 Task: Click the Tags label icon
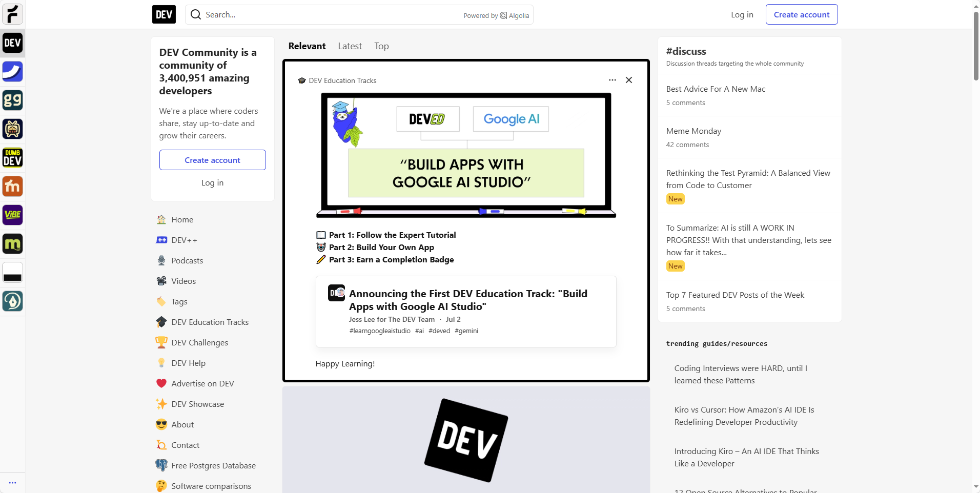coord(161,301)
